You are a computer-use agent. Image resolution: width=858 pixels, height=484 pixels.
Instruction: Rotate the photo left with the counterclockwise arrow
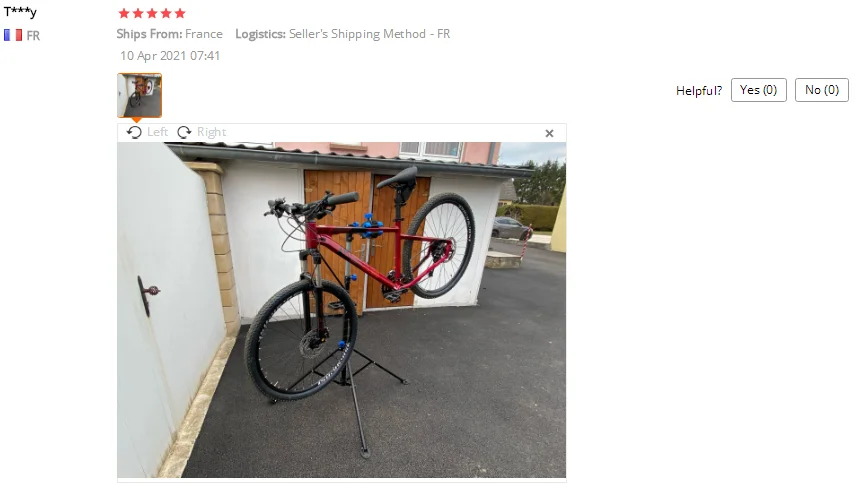point(134,132)
